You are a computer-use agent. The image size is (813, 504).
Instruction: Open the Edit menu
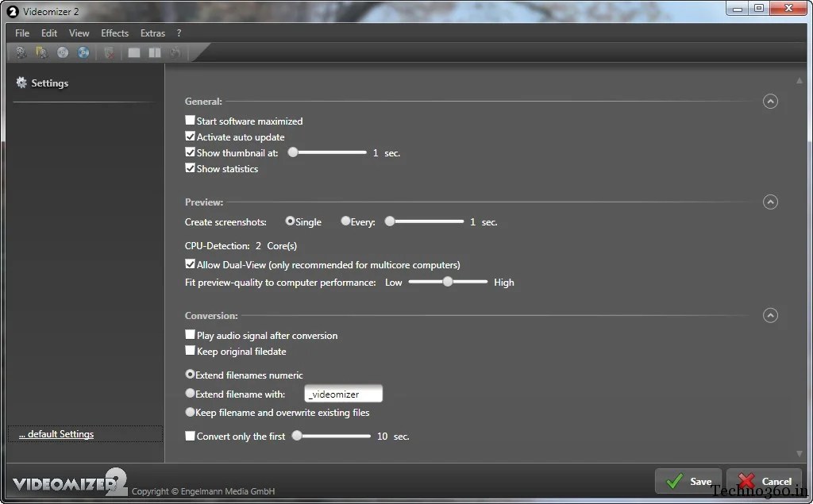[x=49, y=33]
